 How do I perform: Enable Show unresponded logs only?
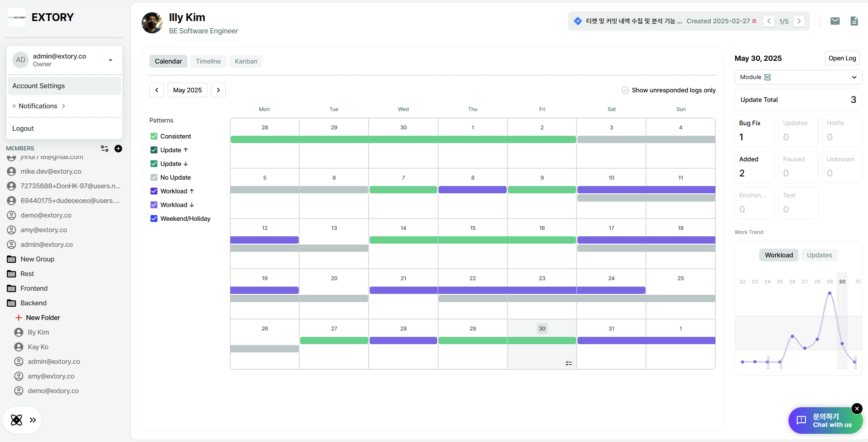tap(625, 90)
